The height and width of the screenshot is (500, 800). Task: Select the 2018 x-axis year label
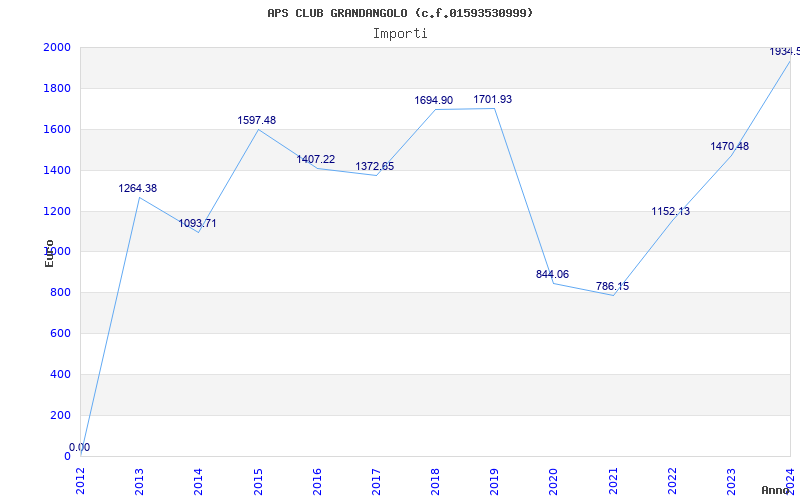click(435, 481)
